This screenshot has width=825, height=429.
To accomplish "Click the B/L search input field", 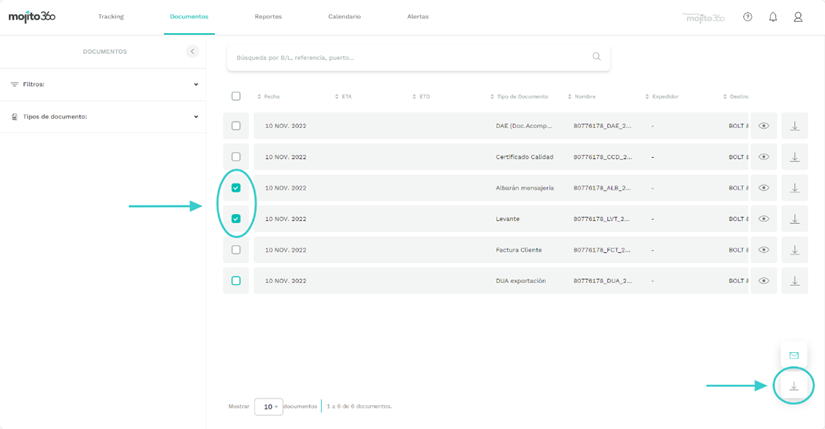I will (410, 57).
